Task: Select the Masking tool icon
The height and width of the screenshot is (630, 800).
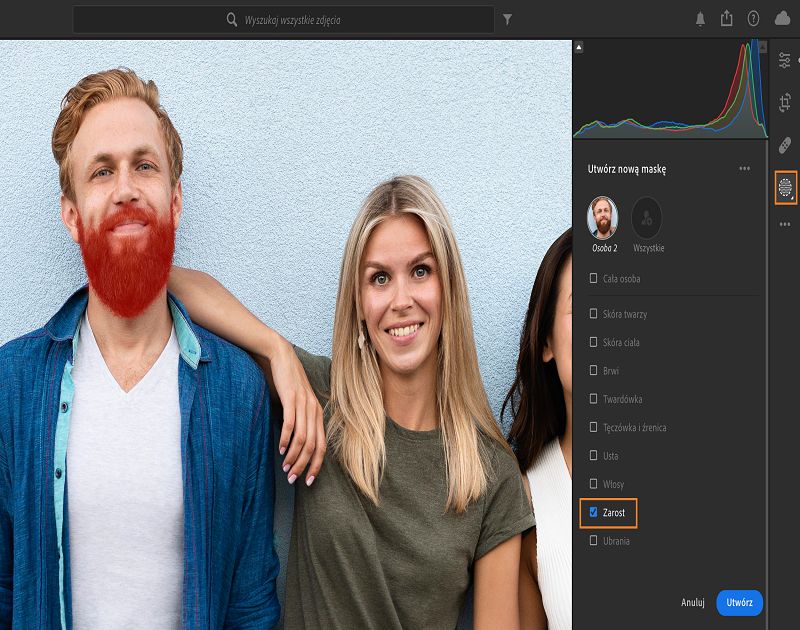Action: point(785,188)
